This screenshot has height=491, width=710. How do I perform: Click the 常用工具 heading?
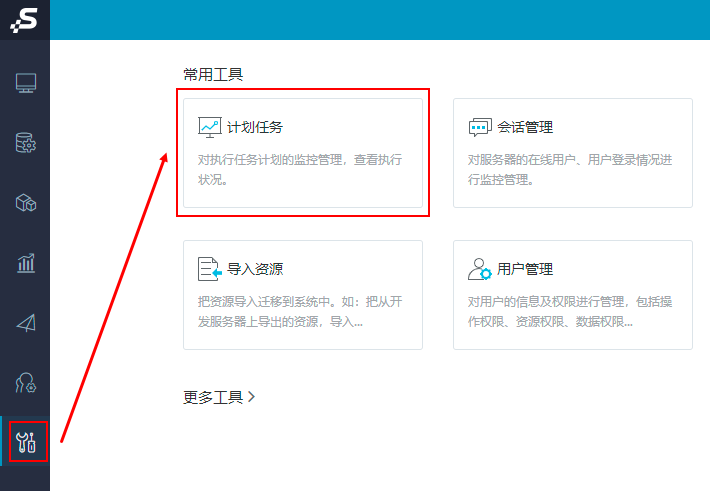pos(213,74)
